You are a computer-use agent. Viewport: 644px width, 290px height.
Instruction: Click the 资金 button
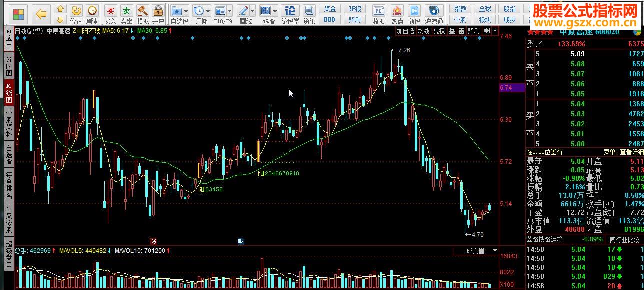(330, 9)
